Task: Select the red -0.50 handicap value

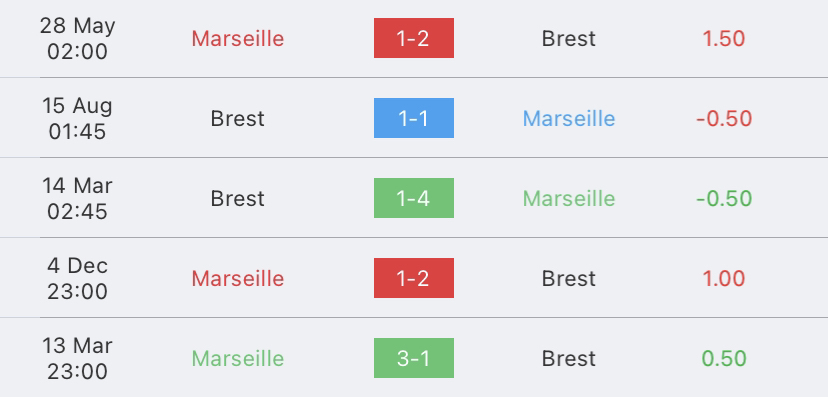Action: tap(724, 119)
